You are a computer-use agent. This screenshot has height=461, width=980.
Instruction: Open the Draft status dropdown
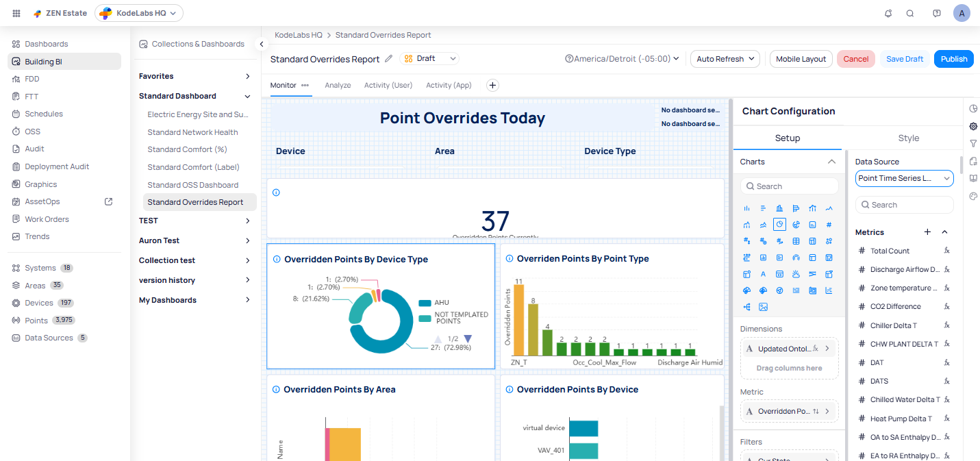pos(429,59)
